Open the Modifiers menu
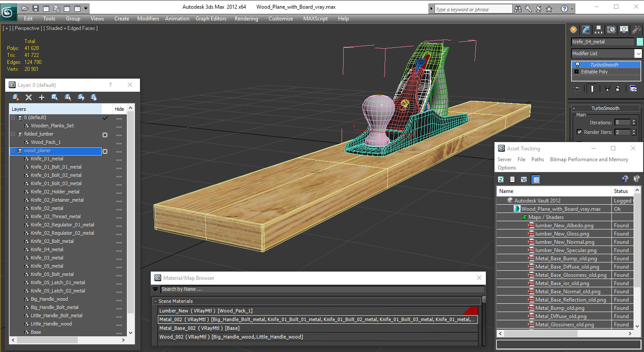 [x=148, y=19]
